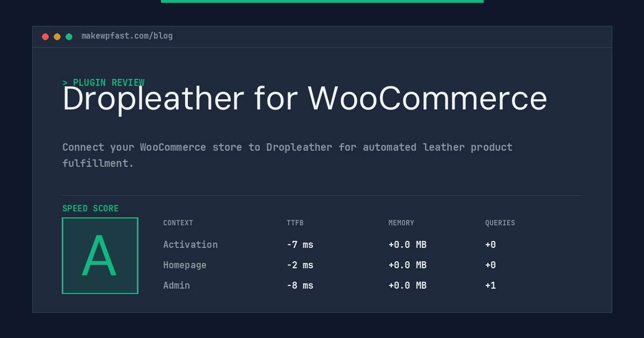Select the Activation row label
644x338 pixels.
pos(191,245)
